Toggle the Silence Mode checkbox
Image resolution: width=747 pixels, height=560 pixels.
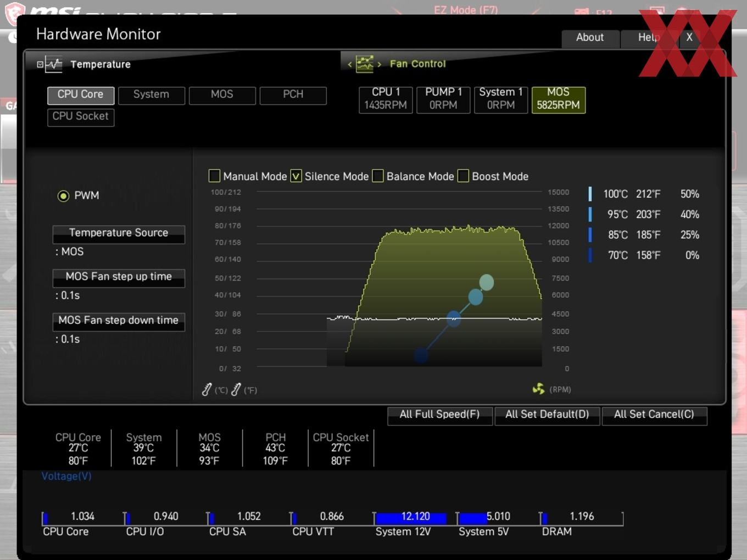(296, 176)
